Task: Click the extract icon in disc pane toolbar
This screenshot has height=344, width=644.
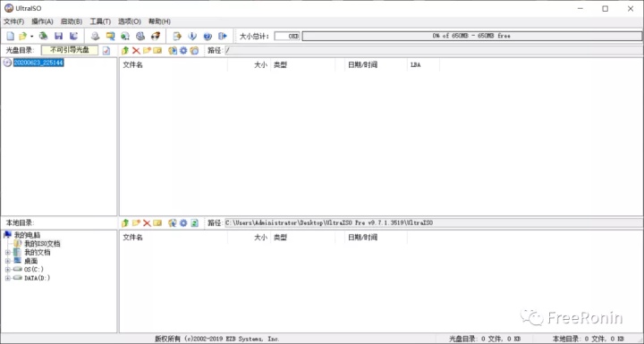Action: point(173,51)
